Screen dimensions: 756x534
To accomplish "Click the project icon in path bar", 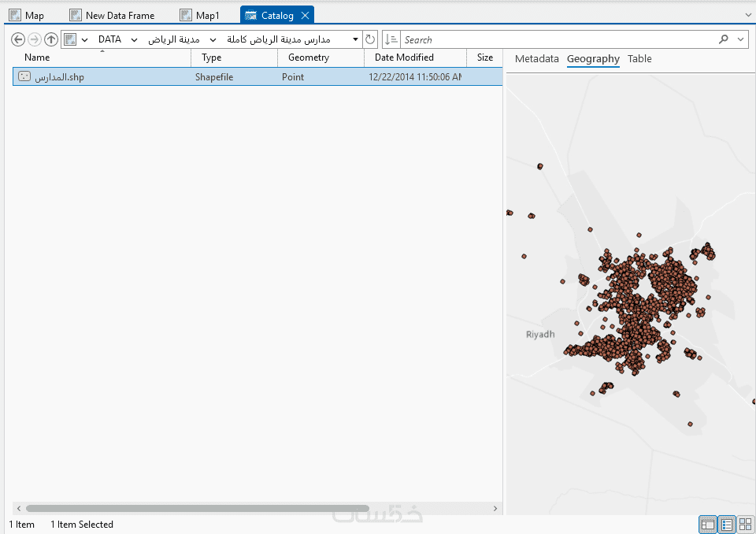I will [70, 39].
